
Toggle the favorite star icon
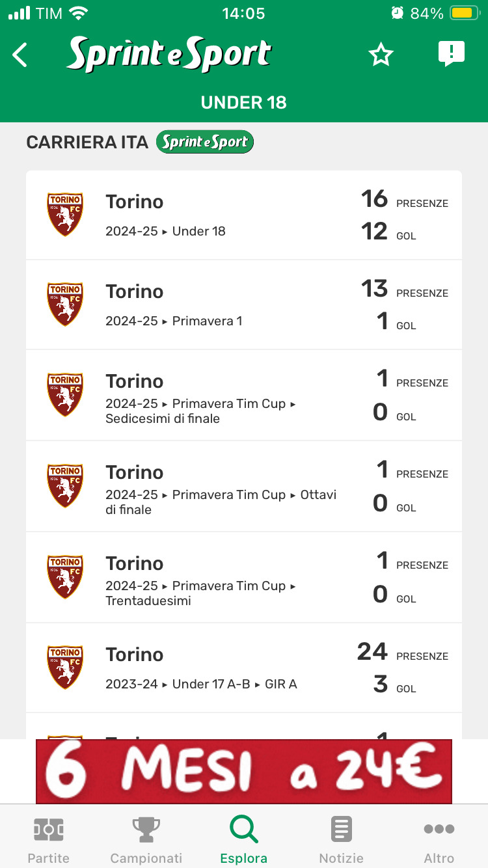pyautogui.click(x=381, y=55)
